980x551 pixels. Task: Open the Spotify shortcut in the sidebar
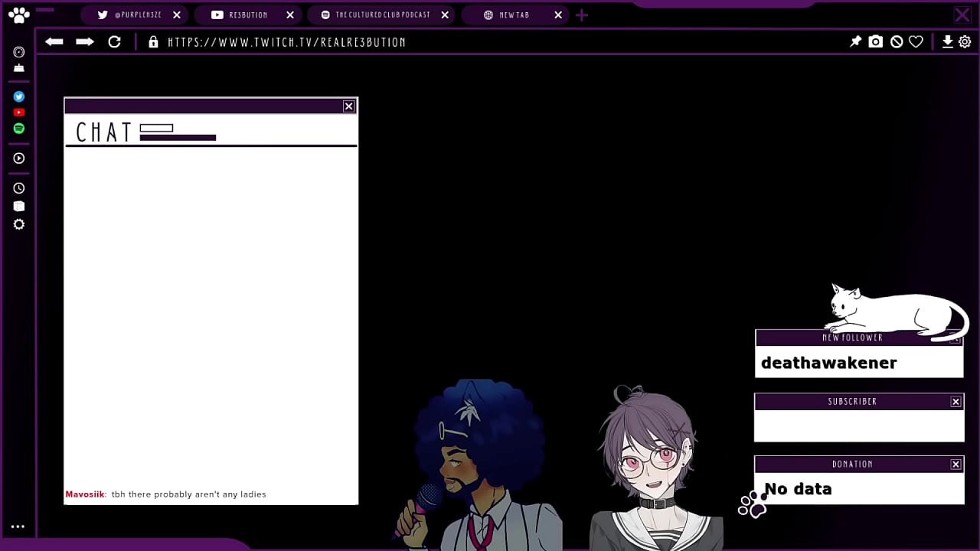(19, 129)
